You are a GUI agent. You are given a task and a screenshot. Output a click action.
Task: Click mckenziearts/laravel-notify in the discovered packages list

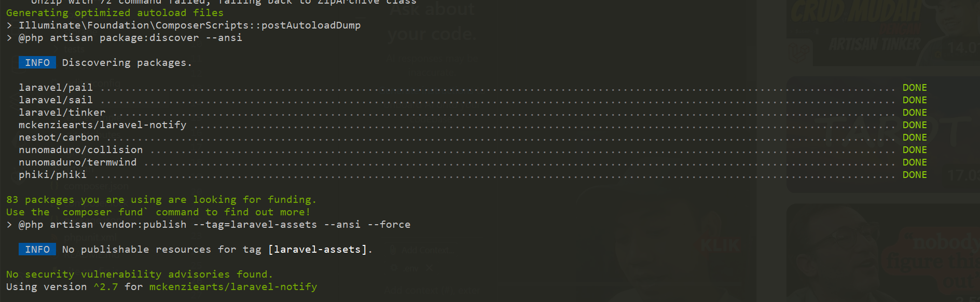(102, 125)
